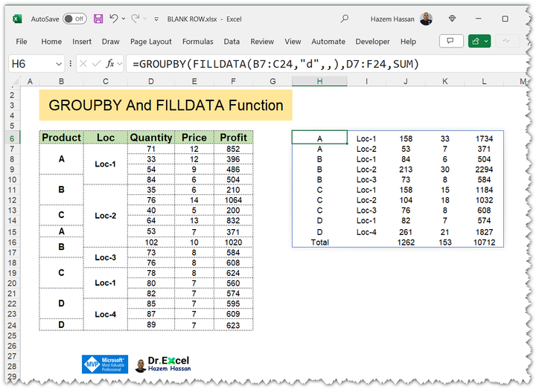The width and height of the screenshot is (539, 392).
Task: Click result quantity cell 261
Action: point(406,232)
